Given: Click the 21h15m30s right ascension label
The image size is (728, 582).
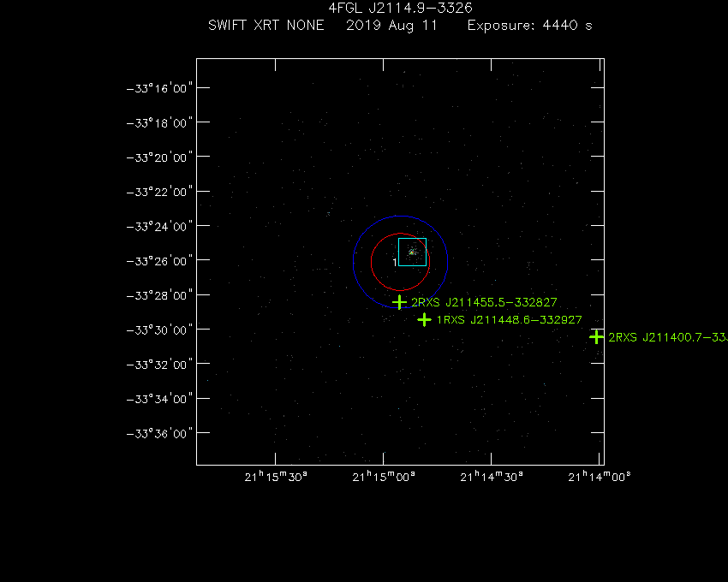Looking at the screenshot, I should (276, 477).
